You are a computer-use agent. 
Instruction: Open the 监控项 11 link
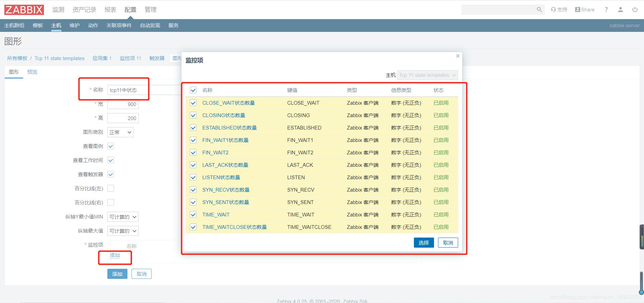(130, 58)
